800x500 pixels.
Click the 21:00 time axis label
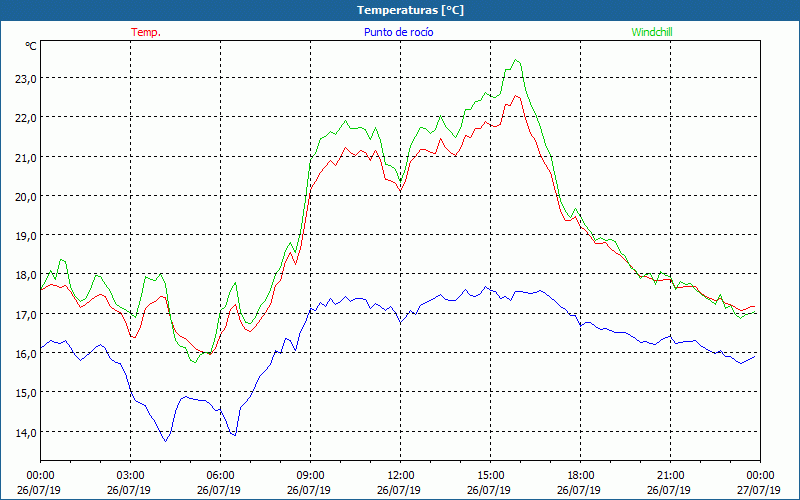pyautogui.click(x=670, y=476)
